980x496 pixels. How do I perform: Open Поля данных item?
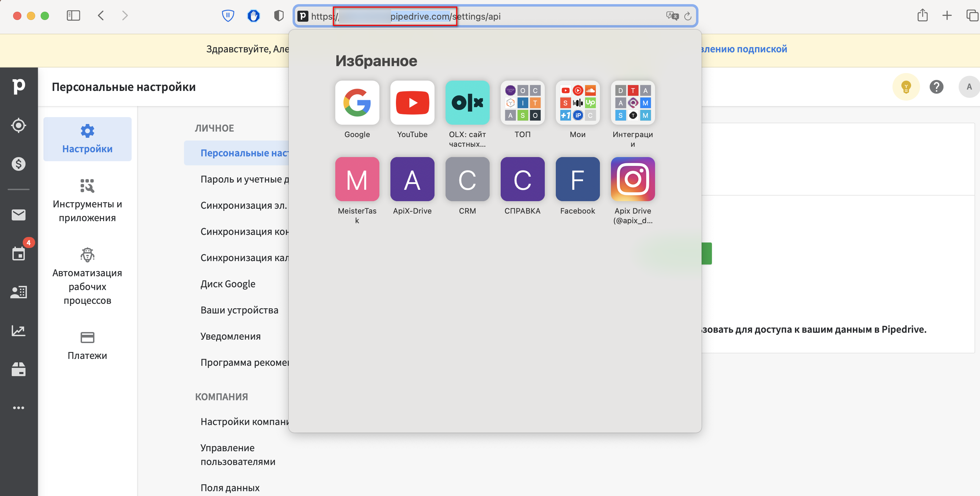coord(230,488)
